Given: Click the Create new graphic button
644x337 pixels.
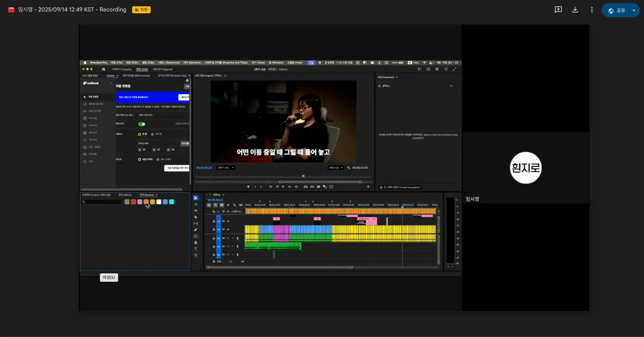Looking at the screenshot, I should click(400, 187).
